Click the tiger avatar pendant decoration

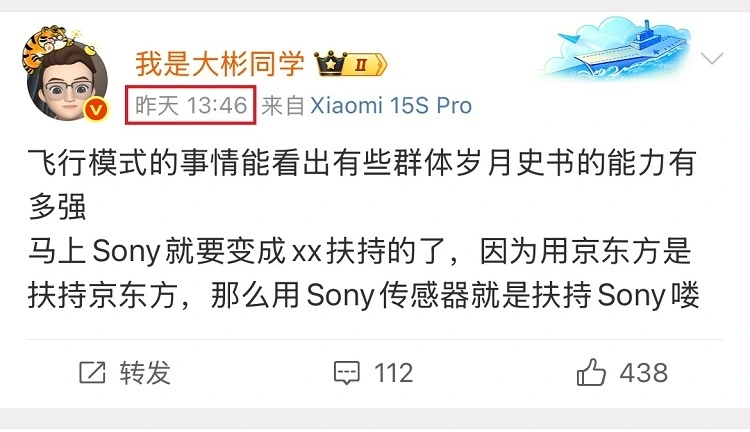point(48,45)
